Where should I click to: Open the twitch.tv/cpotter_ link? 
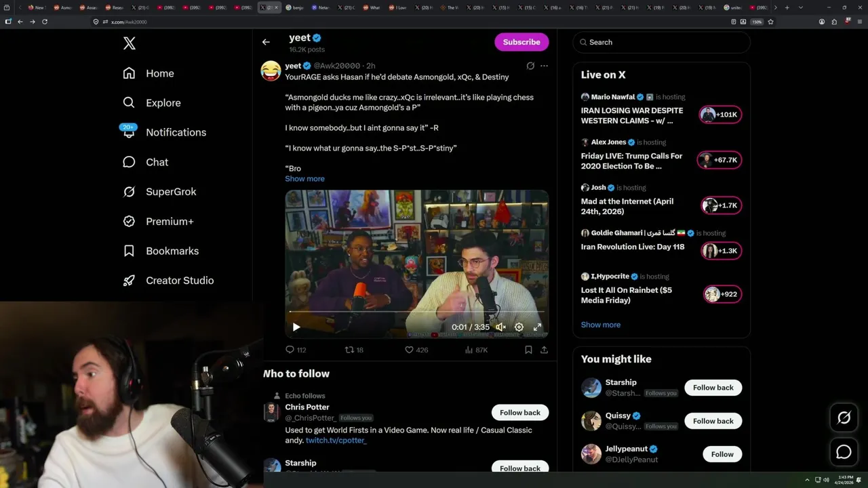click(x=336, y=441)
